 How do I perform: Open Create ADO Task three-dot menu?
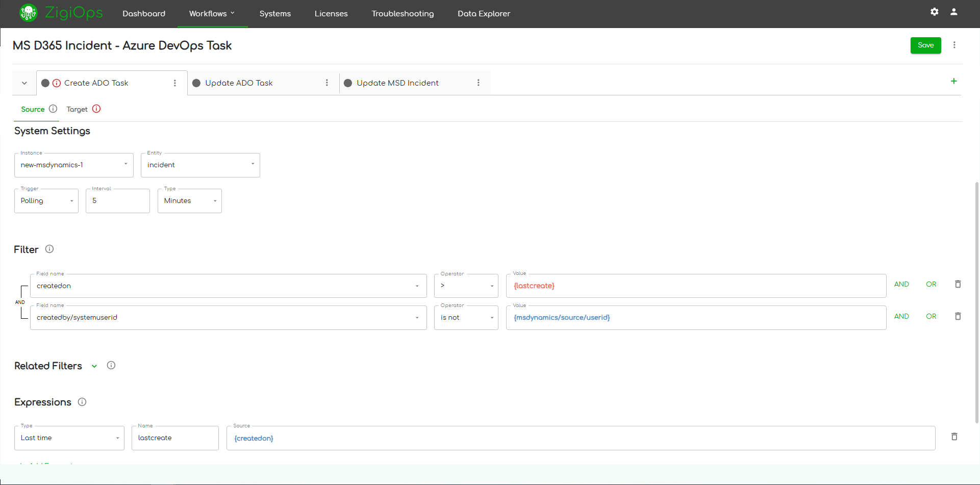click(174, 83)
